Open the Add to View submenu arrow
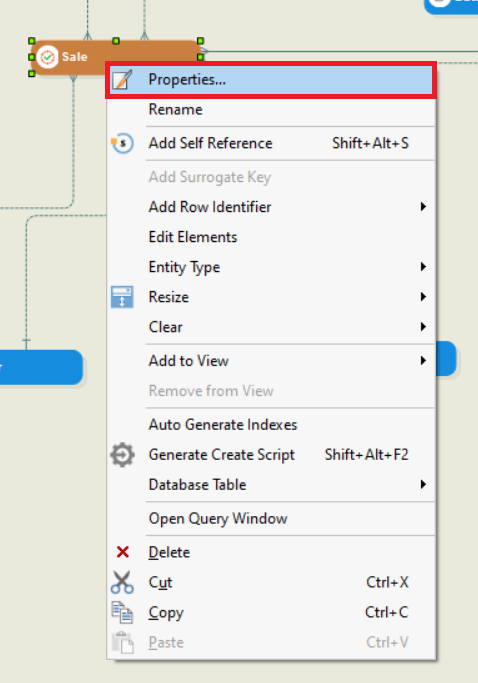The height and width of the screenshot is (683, 478). click(423, 361)
